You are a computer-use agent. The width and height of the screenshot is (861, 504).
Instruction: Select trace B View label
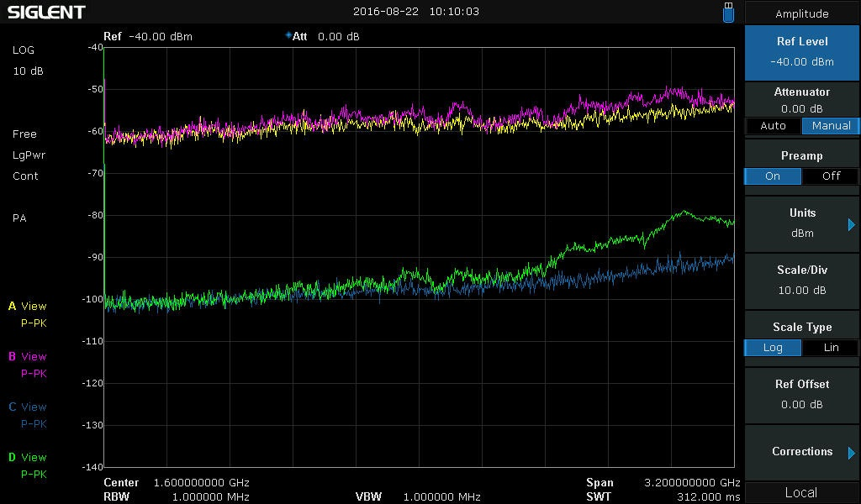(x=28, y=357)
